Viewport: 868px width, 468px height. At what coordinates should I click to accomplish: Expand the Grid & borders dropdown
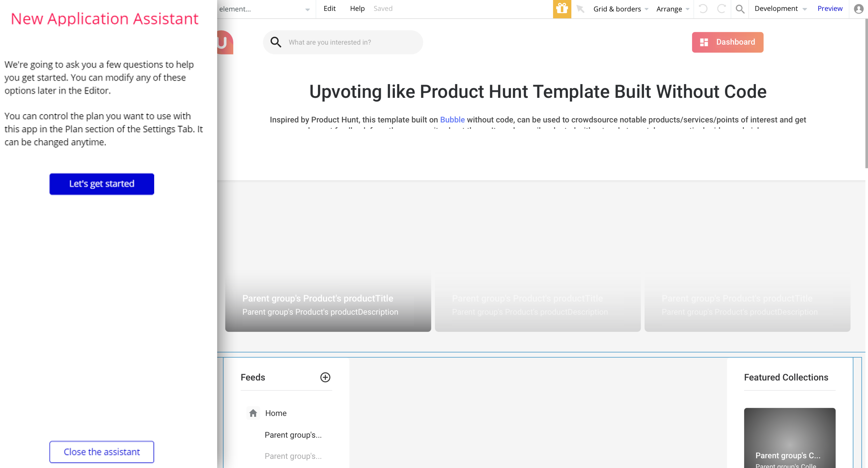point(620,9)
